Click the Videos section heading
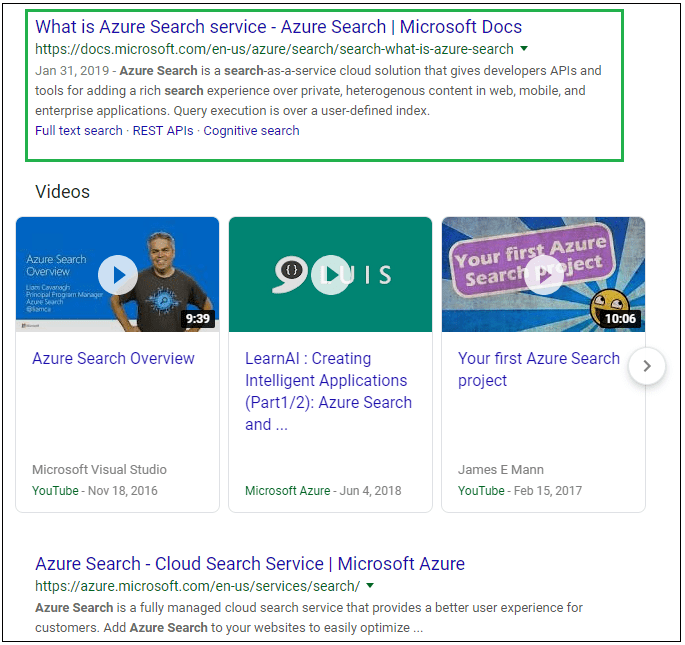Image resolution: width=685 pixels, height=645 pixels. coord(62,192)
